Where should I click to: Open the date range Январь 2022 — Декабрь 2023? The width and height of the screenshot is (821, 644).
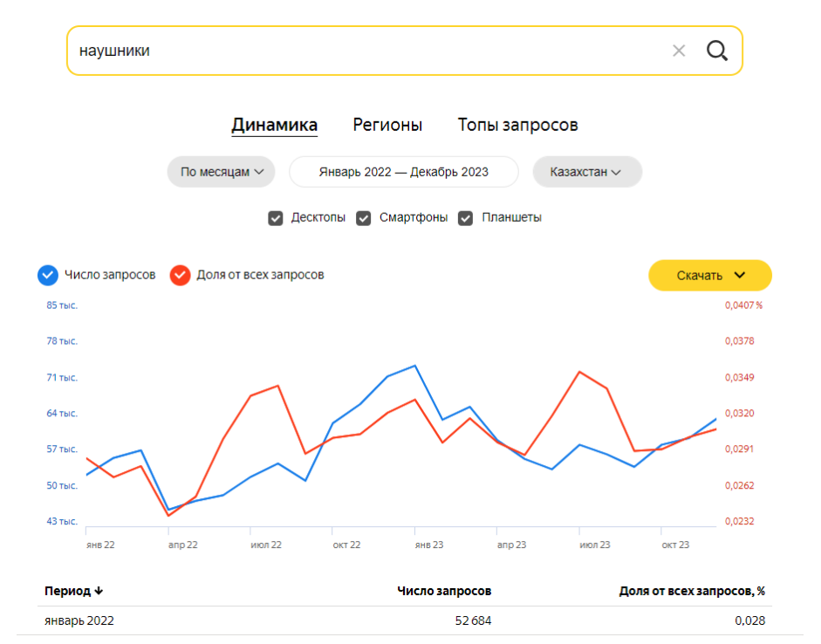coord(404,172)
